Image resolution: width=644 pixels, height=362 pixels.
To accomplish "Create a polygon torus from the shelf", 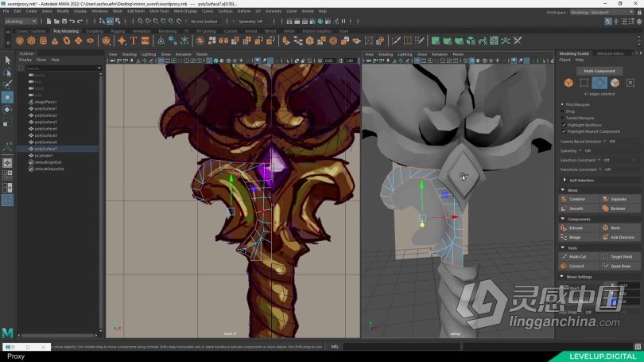I will coord(67,41).
